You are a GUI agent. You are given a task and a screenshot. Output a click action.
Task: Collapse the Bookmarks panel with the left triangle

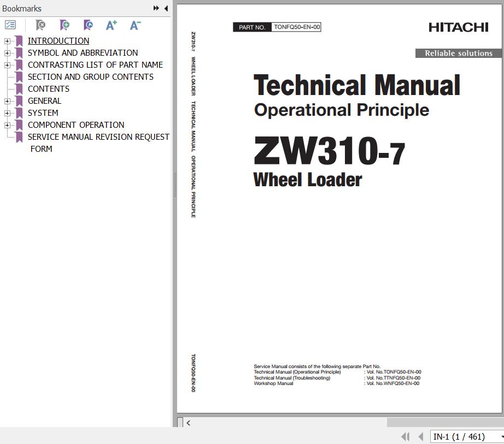166,8
